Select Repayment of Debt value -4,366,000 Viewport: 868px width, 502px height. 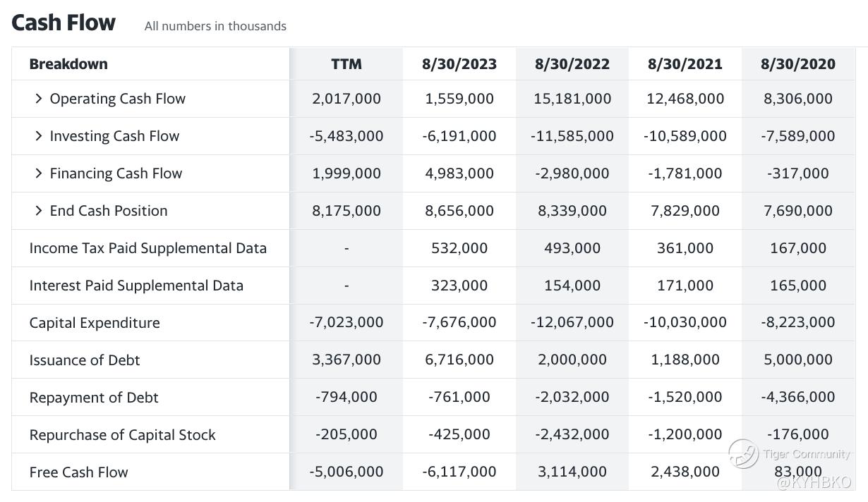798,397
